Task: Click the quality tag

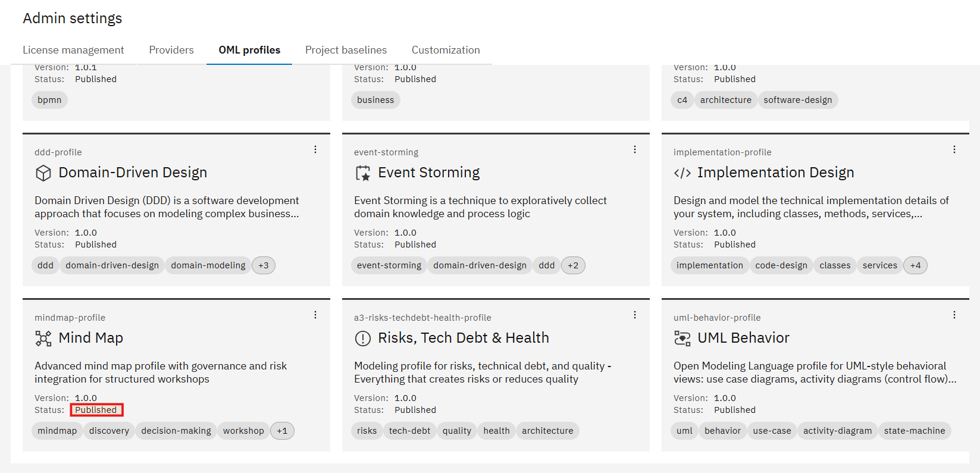Action: coord(457,431)
